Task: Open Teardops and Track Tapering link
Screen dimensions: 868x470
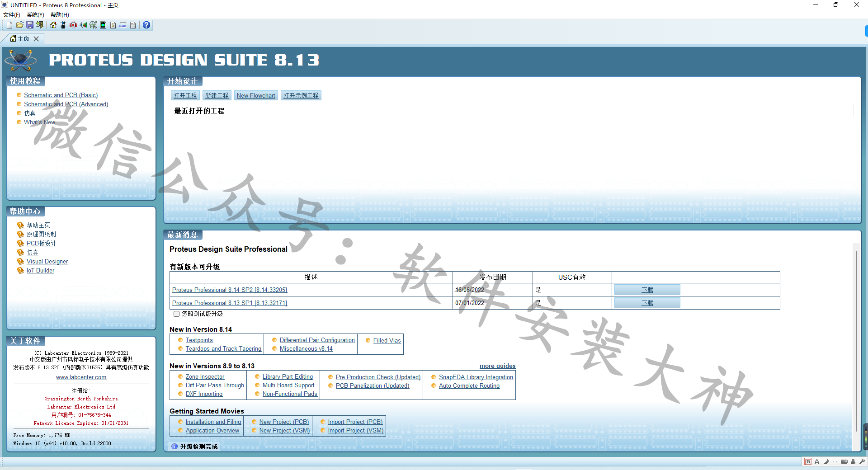Action: point(223,349)
